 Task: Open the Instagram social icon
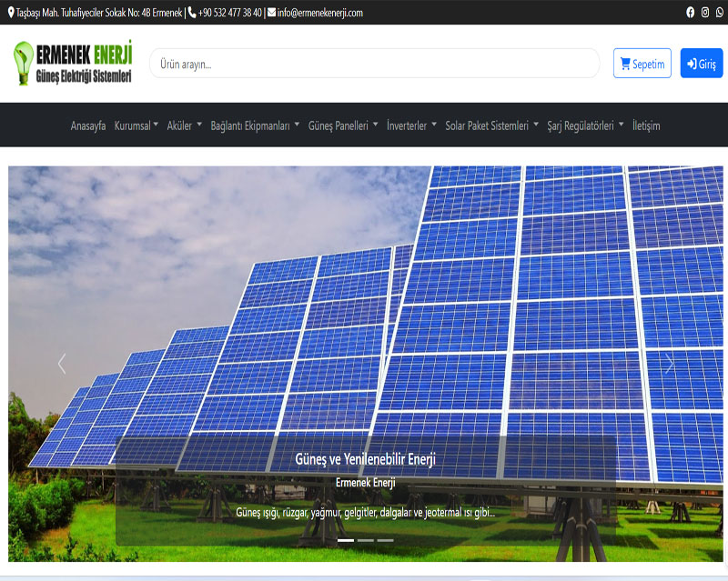(x=704, y=13)
